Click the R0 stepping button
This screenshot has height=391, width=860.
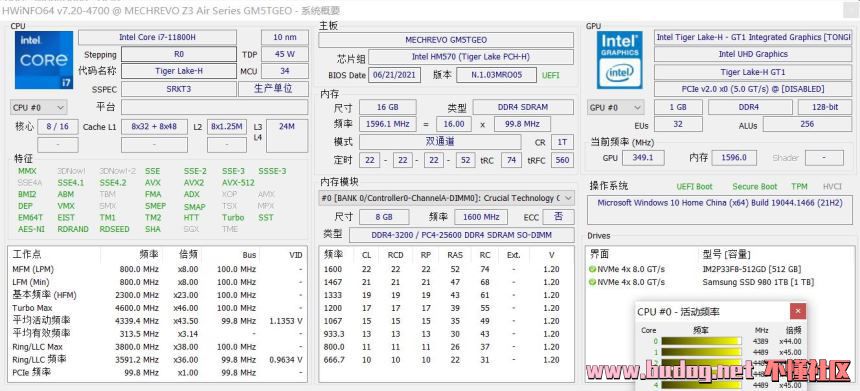tap(179, 54)
